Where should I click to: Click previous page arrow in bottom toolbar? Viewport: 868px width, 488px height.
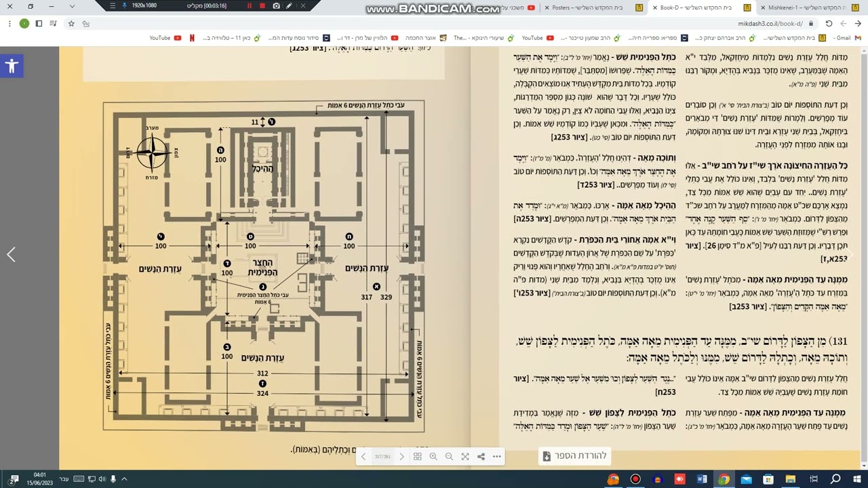(x=363, y=457)
